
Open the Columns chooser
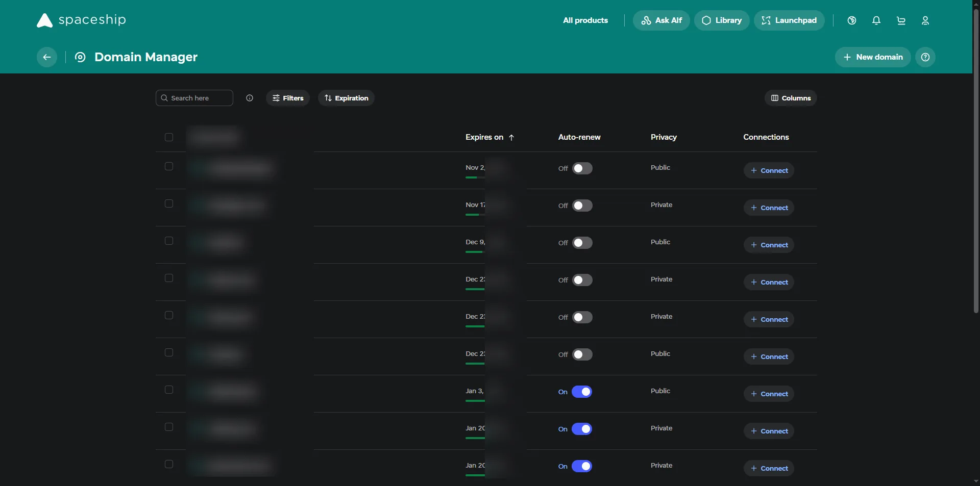pyautogui.click(x=791, y=98)
